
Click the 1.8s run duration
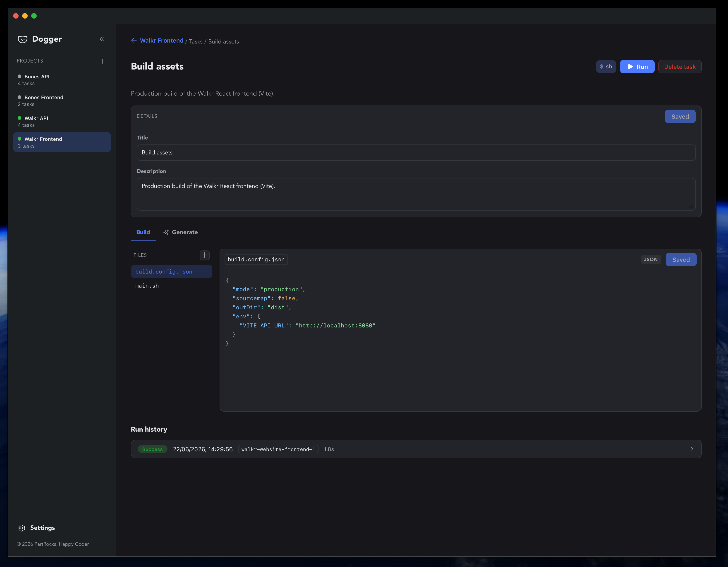329,449
